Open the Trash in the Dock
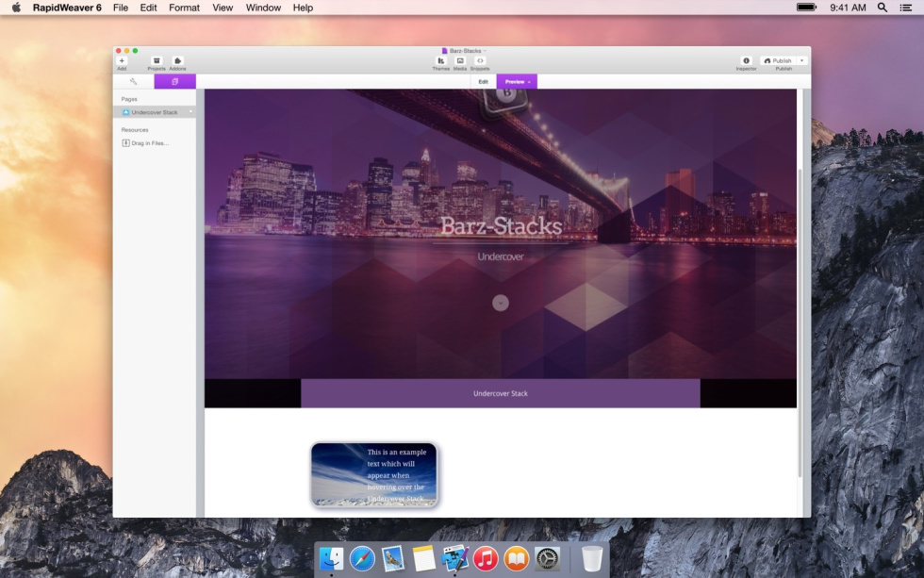Image resolution: width=924 pixels, height=578 pixels. tap(592, 558)
